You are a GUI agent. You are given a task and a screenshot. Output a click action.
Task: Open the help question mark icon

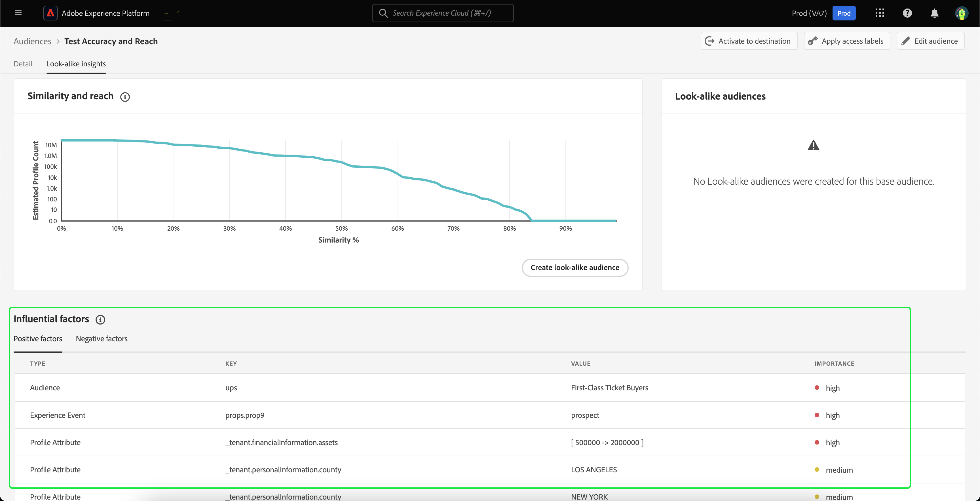coord(907,13)
